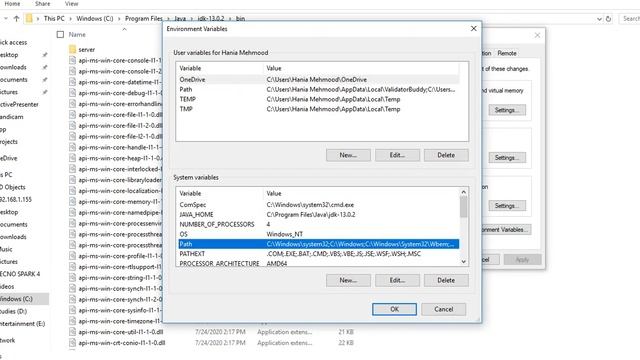Close the Environment Variables dialog
640x360 pixels.
pyautogui.click(x=473, y=29)
